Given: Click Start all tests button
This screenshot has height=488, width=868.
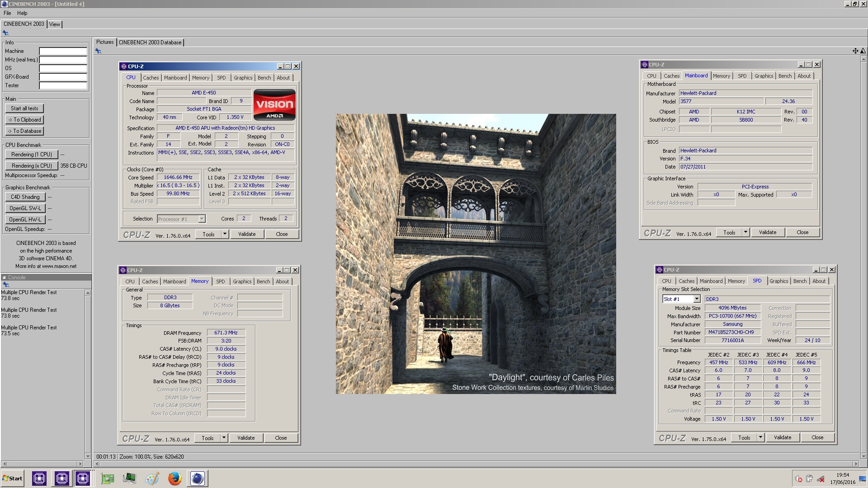Looking at the screenshot, I should 24,108.
